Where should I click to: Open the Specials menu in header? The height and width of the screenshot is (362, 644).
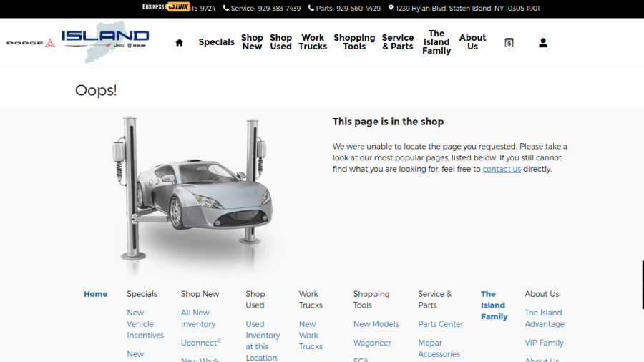point(216,42)
